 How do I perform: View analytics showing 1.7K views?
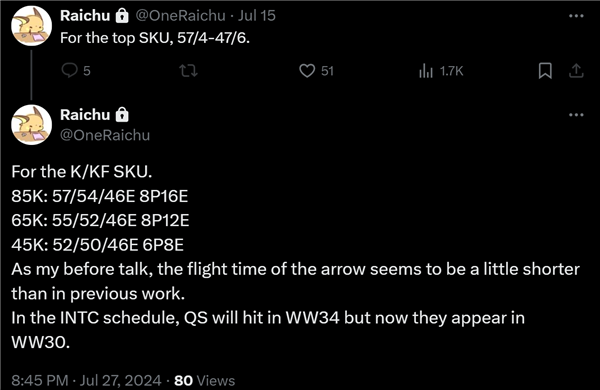(x=441, y=71)
